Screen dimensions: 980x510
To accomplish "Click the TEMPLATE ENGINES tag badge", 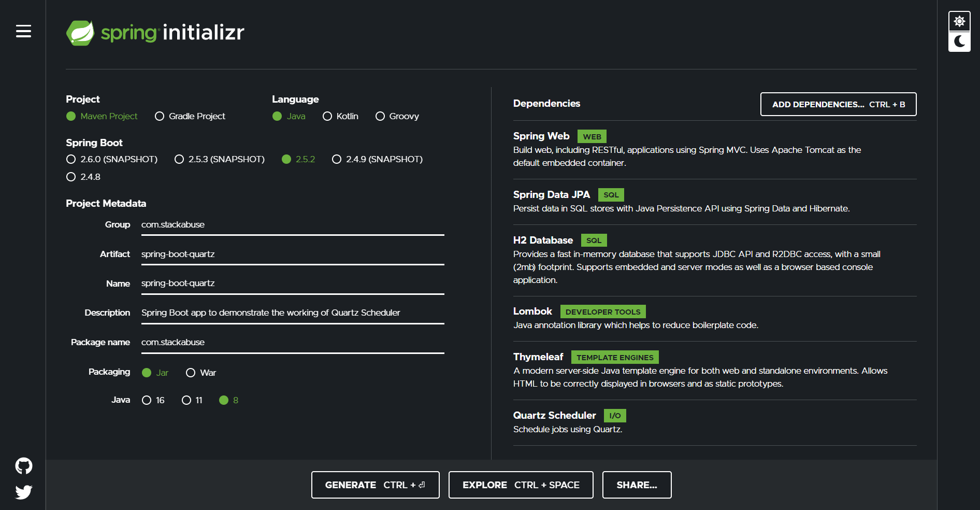I will [615, 357].
